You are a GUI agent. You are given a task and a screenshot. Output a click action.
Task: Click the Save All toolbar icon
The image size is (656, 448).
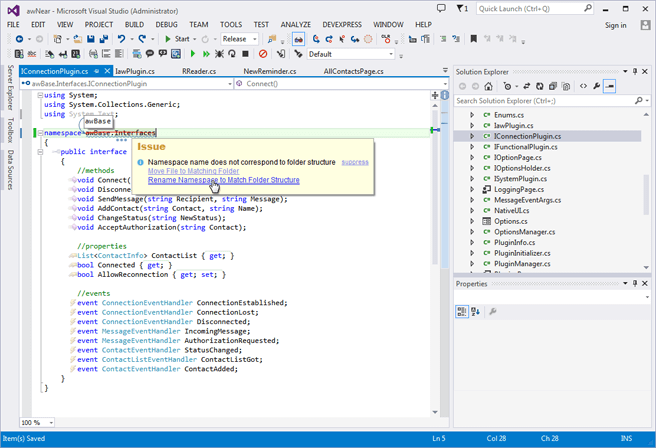103,39
